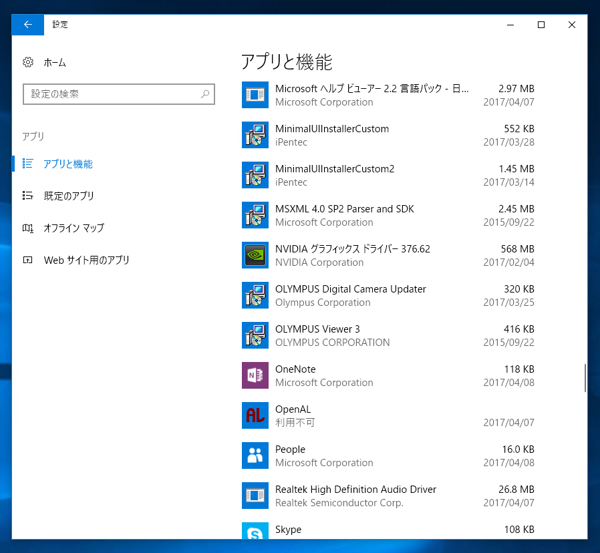Image resolution: width=600 pixels, height=553 pixels.
Task: Click the Realtek Audio Driver icon
Action: tap(255, 496)
